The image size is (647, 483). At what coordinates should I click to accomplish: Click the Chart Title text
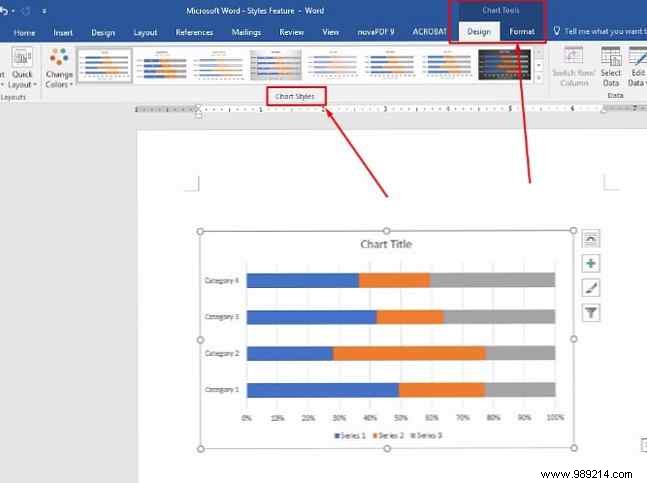386,244
